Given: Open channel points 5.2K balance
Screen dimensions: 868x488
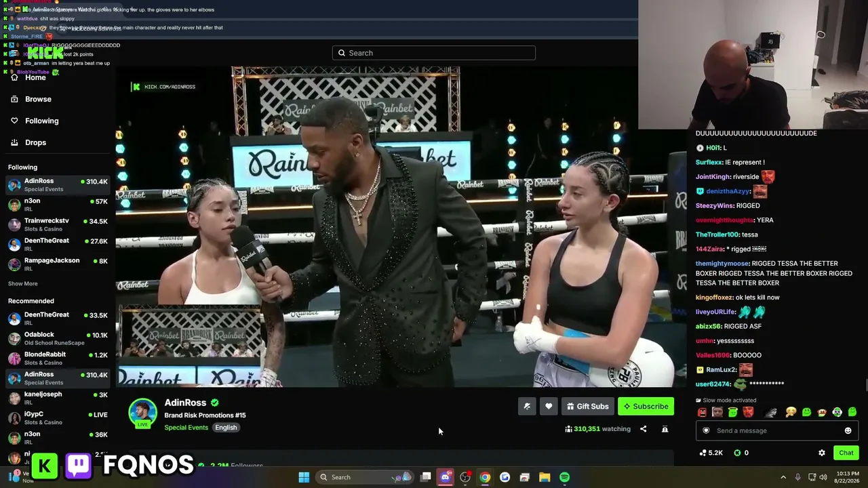Looking at the screenshot, I should pyautogui.click(x=711, y=453).
